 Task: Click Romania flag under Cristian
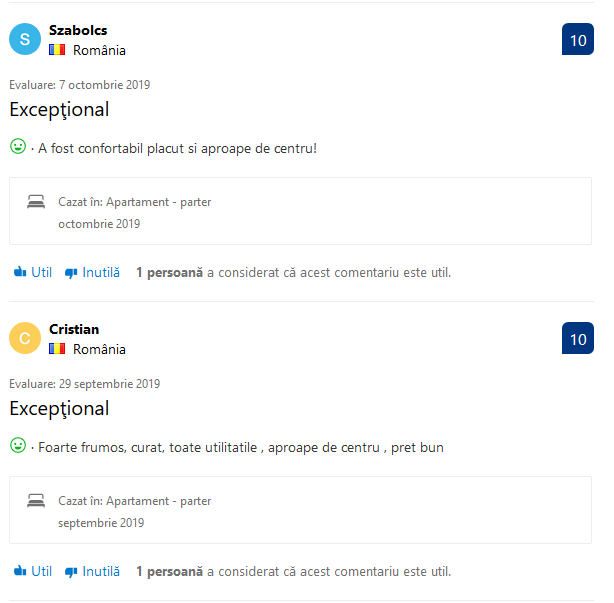(x=57, y=348)
